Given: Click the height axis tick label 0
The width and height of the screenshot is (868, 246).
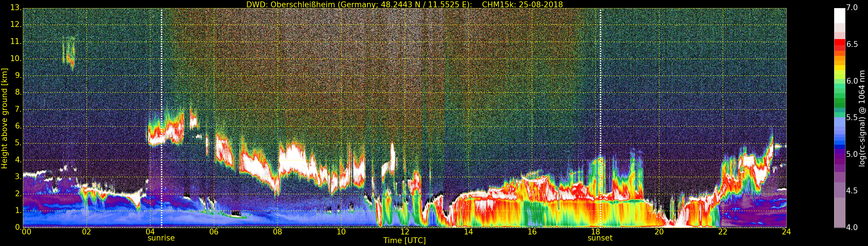Looking at the screenshot, I should pyautogui.click(x=18, y=227).
